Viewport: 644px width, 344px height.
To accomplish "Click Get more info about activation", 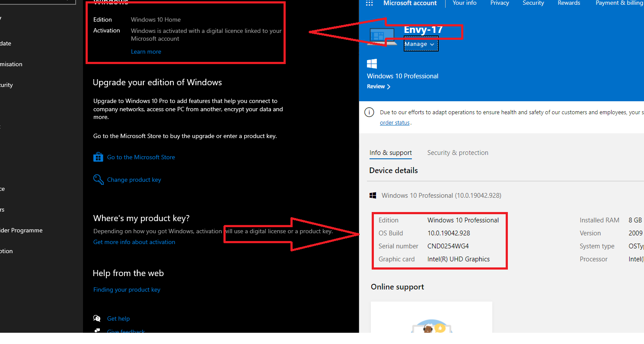I will point(134,242).
